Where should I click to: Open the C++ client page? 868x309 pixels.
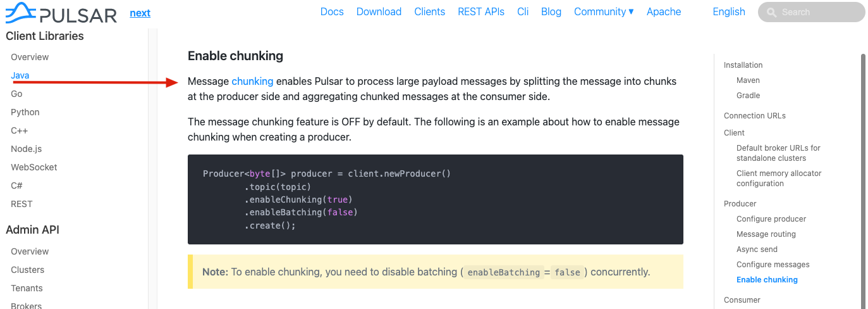click(18, 130)
